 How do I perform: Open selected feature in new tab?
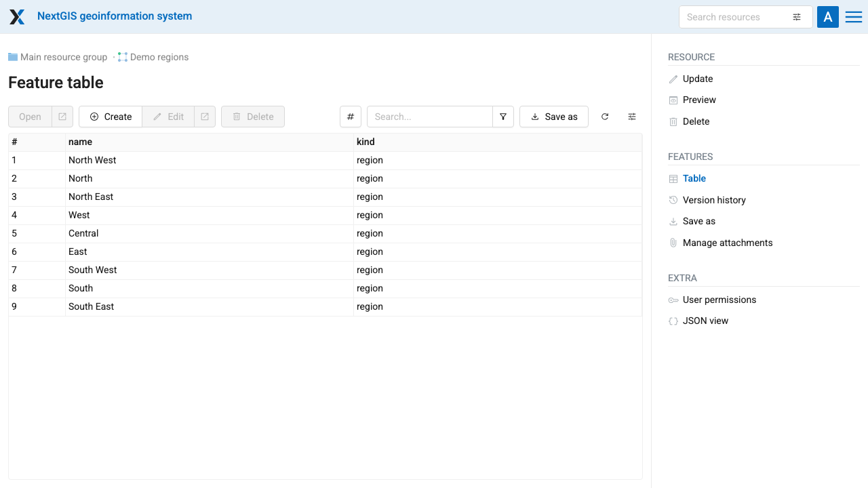point(62,117)
